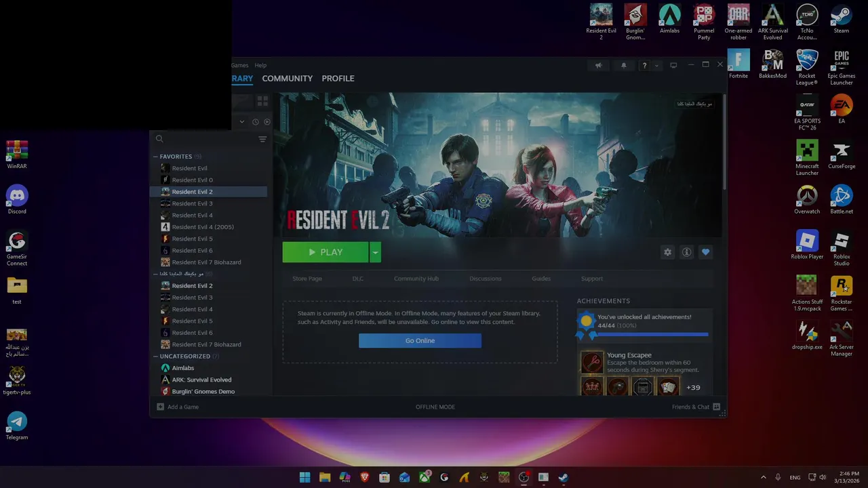Viewport: 868px width, 488px height.
Task: Open Friends & Chat icon
Action: pyautogui.click(x=716, y=407)
